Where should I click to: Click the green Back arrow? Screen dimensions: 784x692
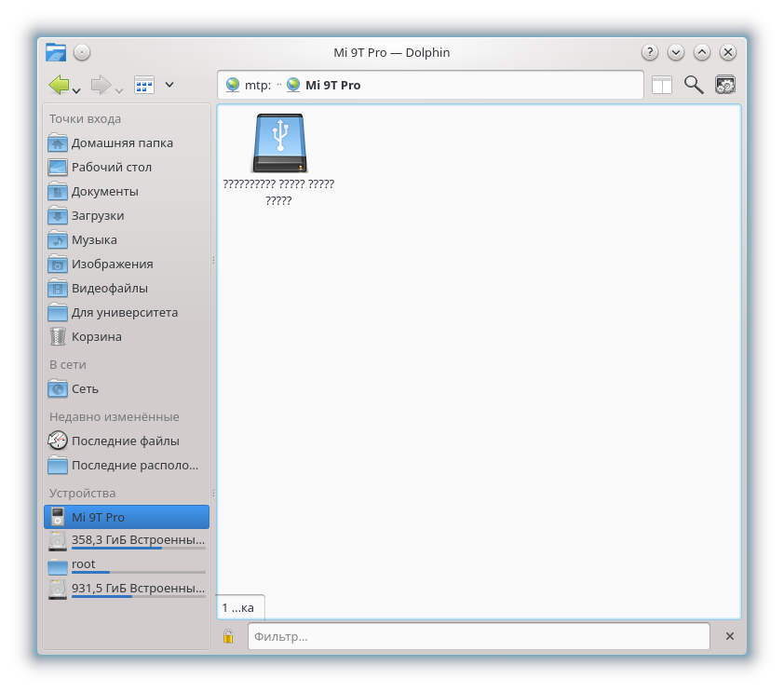(x=60, y=86)
